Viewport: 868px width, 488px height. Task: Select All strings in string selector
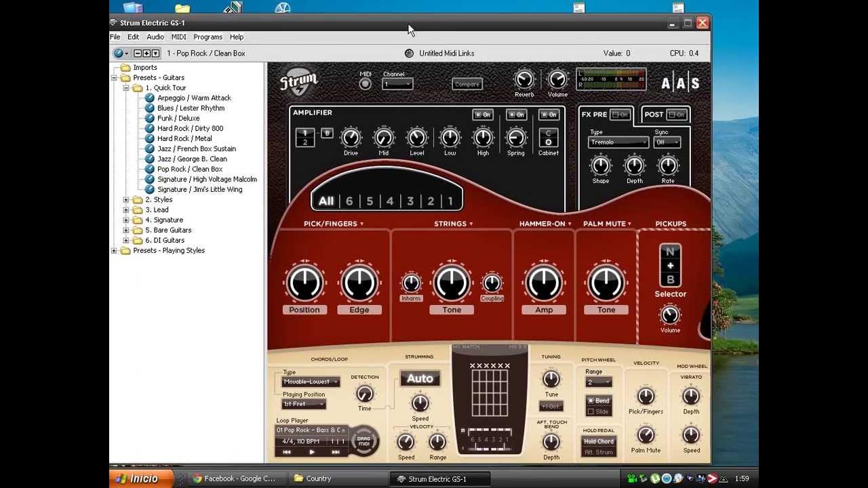[326, 201]
